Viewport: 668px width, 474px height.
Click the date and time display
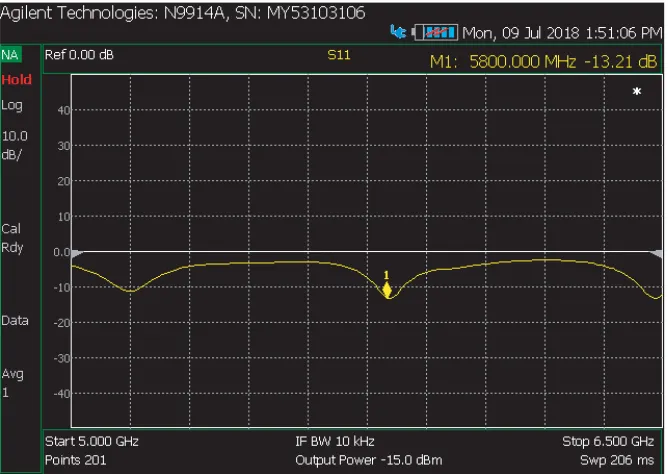pyautogui.click(x=562, y=33)
